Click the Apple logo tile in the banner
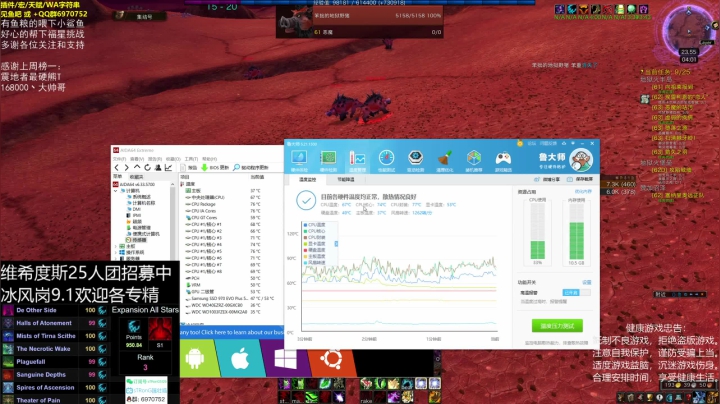This screenshot has height=404, width=720. click(240, 359)
